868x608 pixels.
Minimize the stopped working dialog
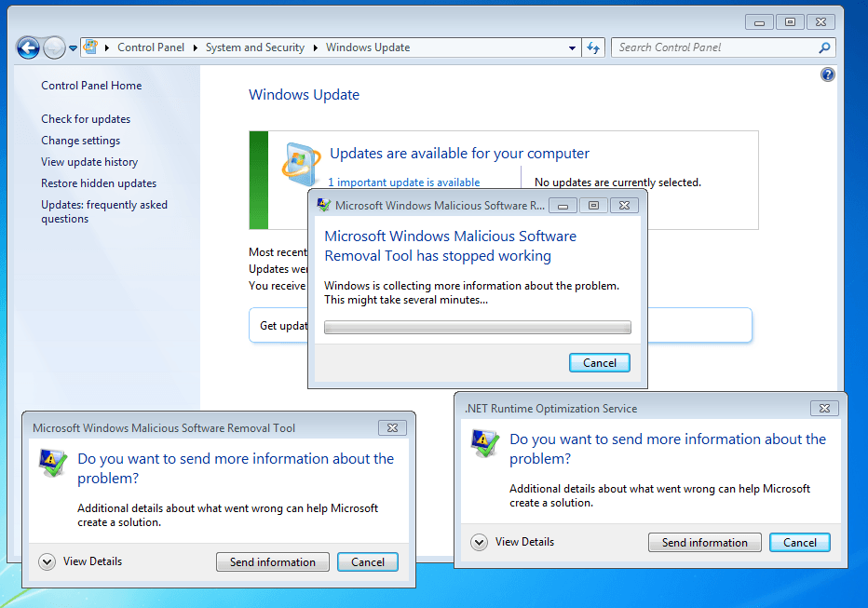click(563, 206)
